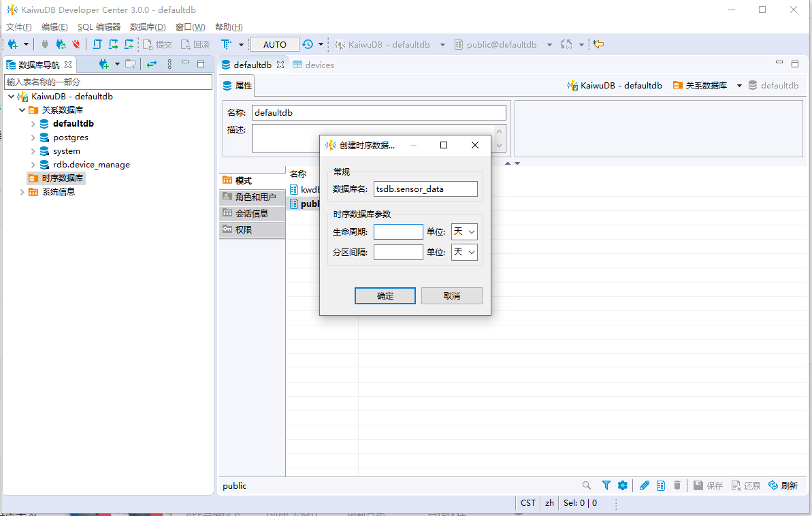
Task: Click the transaction log clock icon
Action: point(308,44)
